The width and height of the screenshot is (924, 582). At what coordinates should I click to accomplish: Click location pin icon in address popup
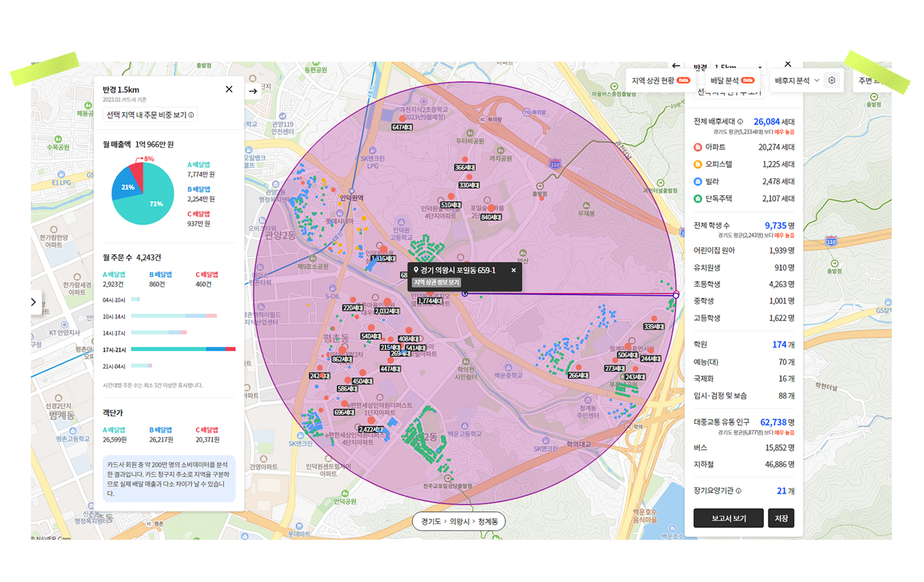[x=416, y=270]
